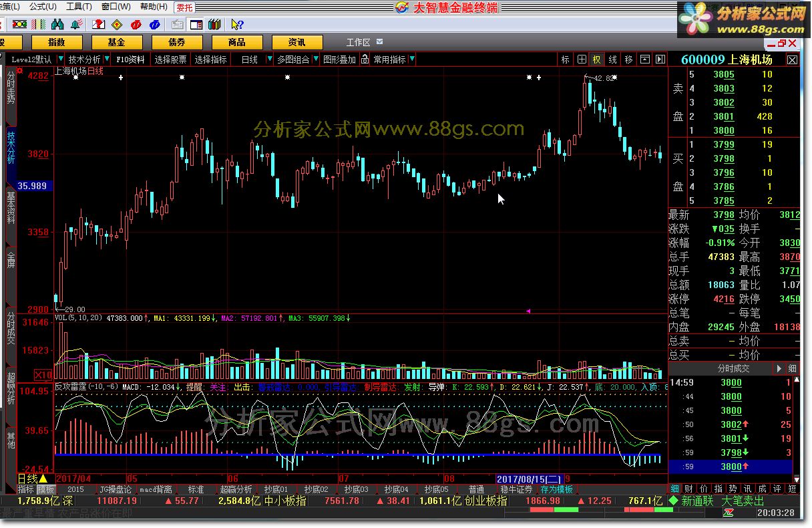Screen dimensions: 812x528
Task: Open the 常用指标 dropdown arrow
Action: [412, 59]
